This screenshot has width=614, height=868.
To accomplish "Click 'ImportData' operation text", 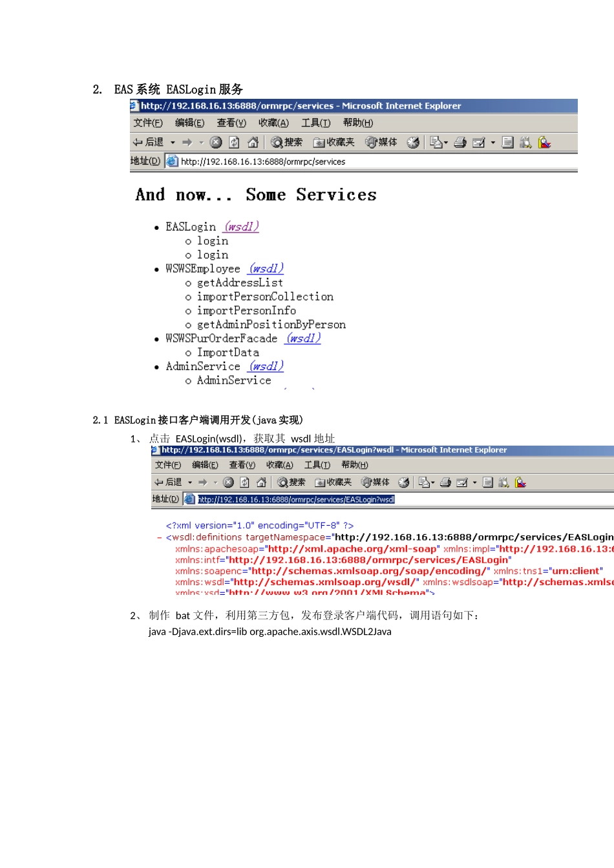I will coord(228,353).
